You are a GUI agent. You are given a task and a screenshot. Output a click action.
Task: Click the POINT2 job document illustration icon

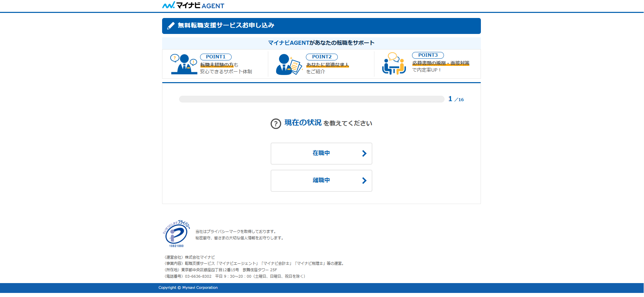tap(289, 64)
